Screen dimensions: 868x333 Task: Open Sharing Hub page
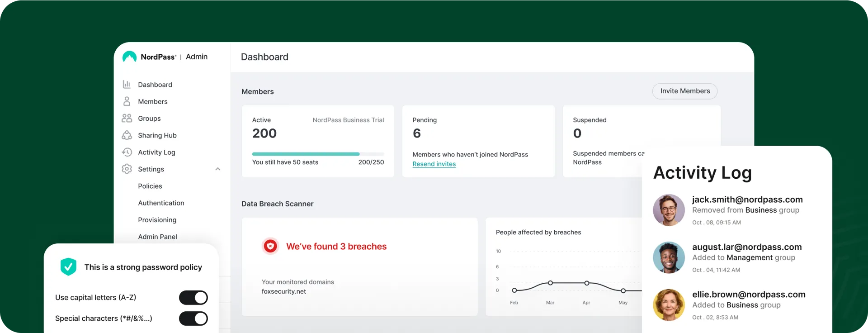[157, 135]
